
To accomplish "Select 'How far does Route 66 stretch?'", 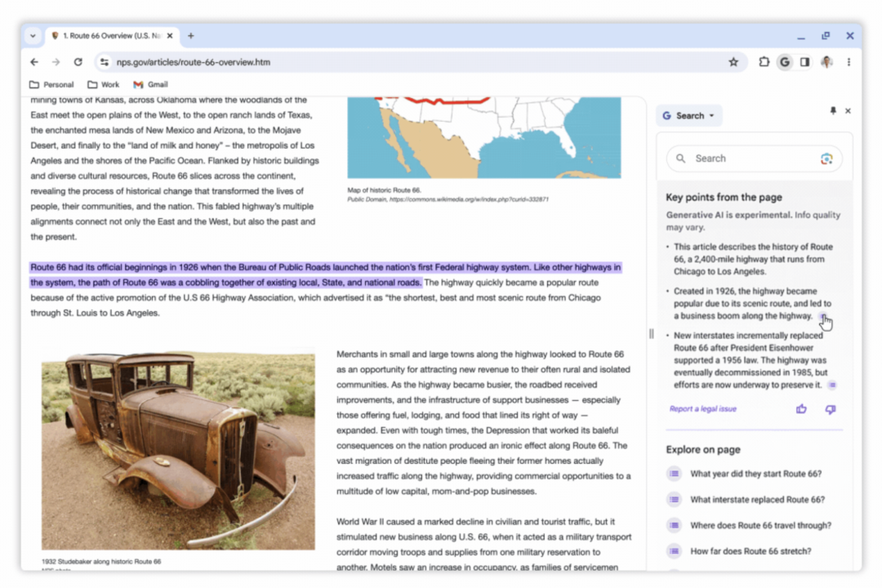I will tap(751, 551).
